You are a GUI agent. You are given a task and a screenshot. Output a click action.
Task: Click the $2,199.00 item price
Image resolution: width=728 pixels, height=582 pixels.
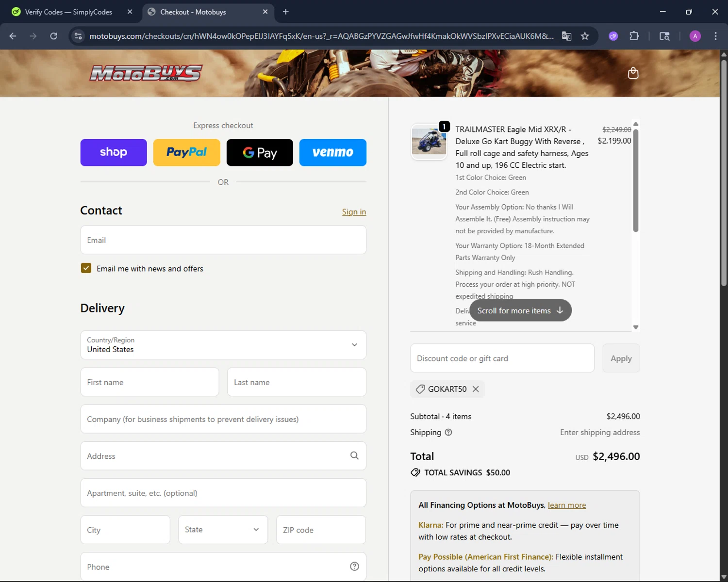(x=614, y=141)
